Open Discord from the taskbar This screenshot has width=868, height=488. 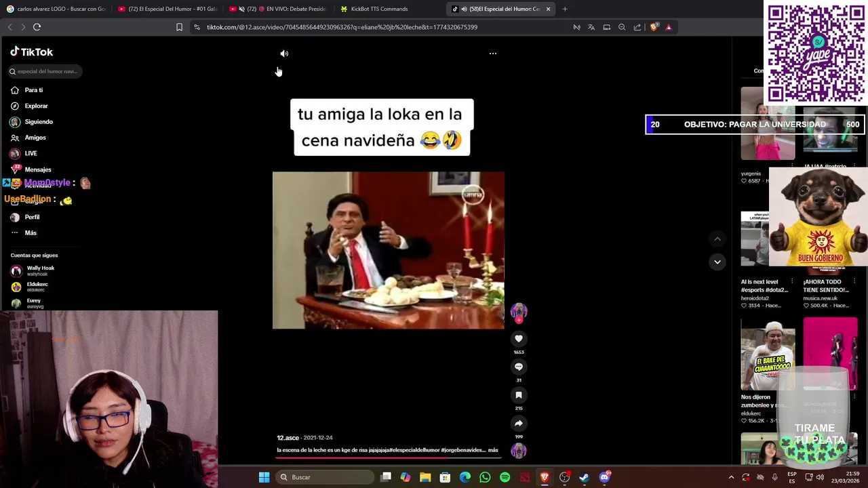pos(604,477)
